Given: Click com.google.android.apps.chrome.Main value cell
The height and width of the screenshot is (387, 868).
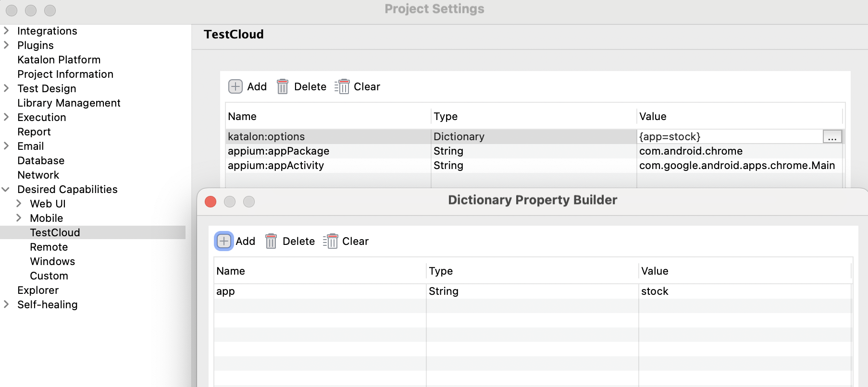Looking at the screenshot, I should pyautogui.click(x=740, y=166).
